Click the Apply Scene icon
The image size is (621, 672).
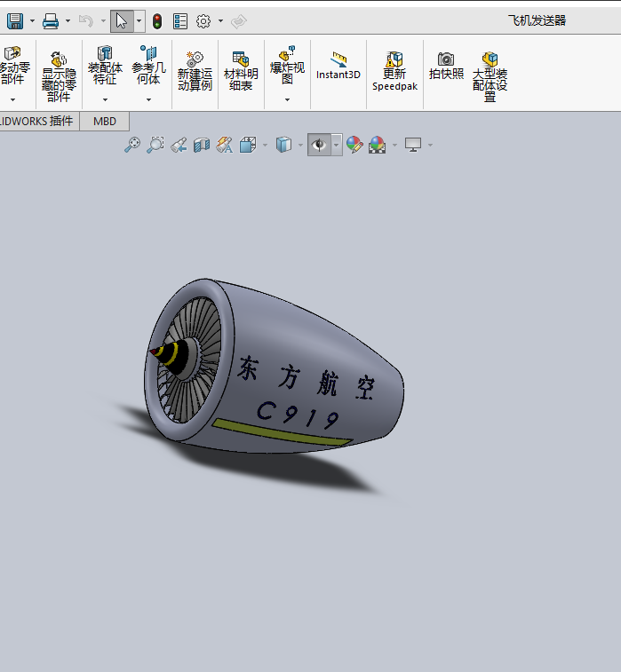click(x=377, y=145)
